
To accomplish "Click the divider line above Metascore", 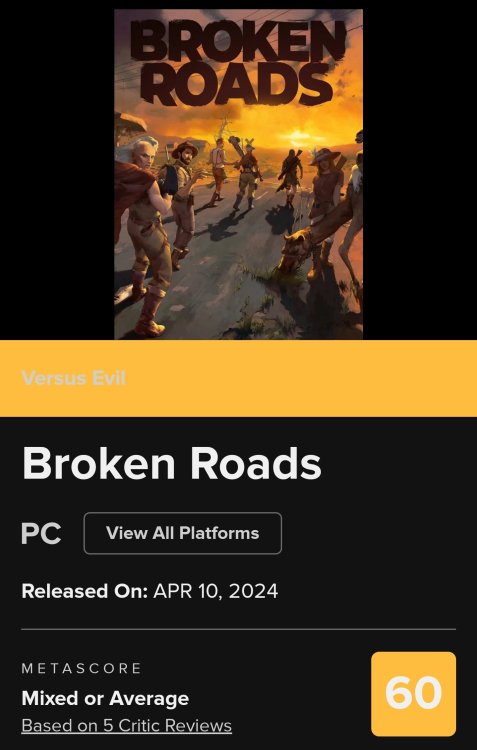I will pyautogui.click(x=238, y=629).
